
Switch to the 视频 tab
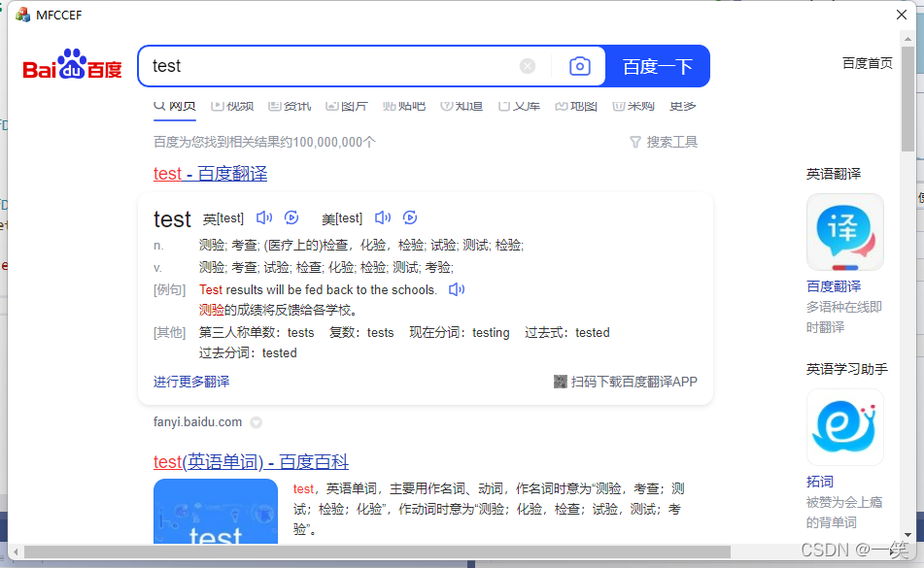233,106
